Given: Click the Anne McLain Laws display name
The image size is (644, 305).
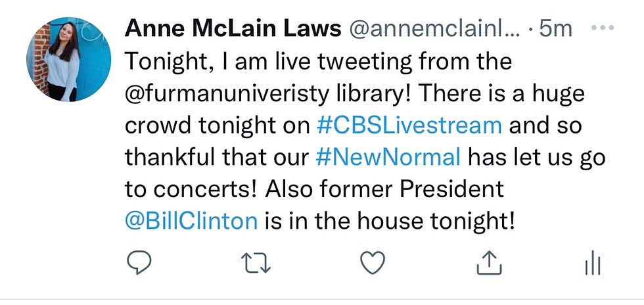Looking at the screenshot, I should (x=233, y=29).
